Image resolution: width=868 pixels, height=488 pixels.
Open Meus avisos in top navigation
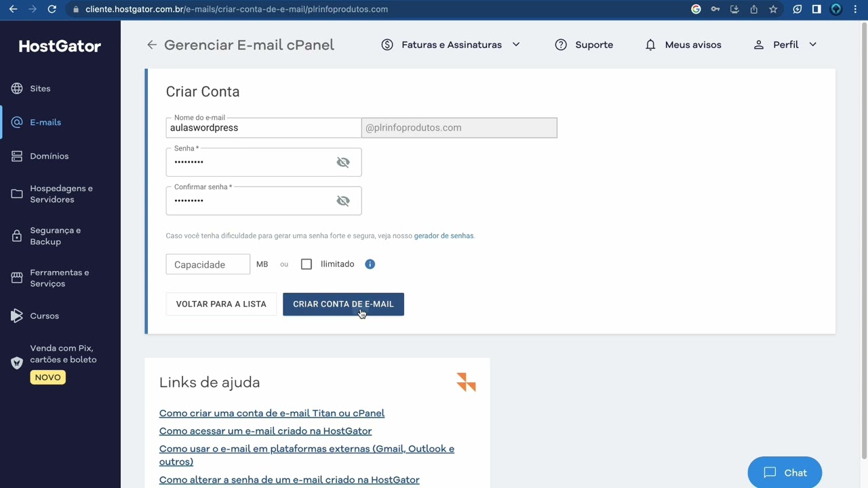tap(693, 45)
